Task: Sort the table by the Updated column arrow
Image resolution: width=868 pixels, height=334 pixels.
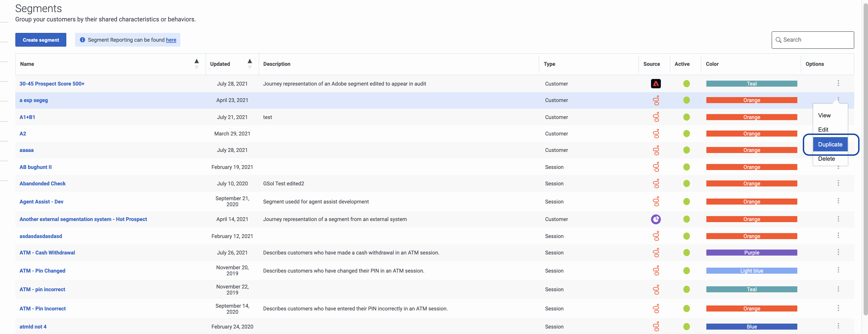Action: point(250,64)
